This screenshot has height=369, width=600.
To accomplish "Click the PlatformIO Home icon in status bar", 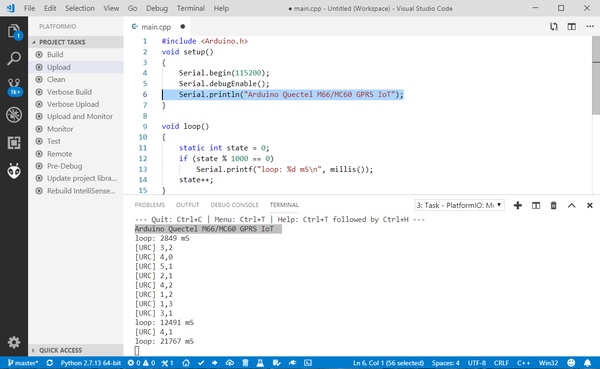I will pos(186,363).
